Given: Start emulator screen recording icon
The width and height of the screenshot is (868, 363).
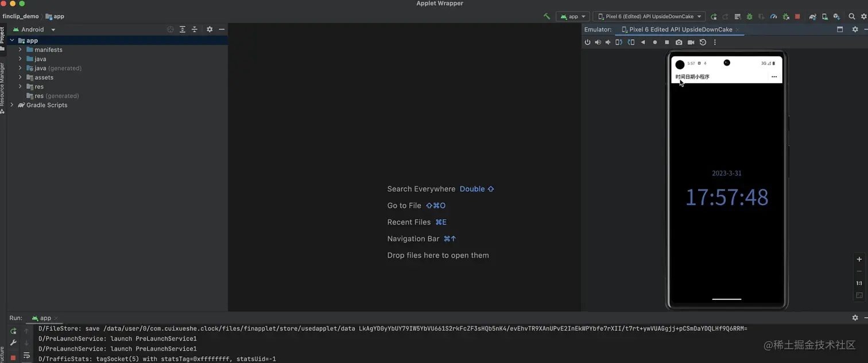Looking at the screenshot, I should tap(691, 42).
